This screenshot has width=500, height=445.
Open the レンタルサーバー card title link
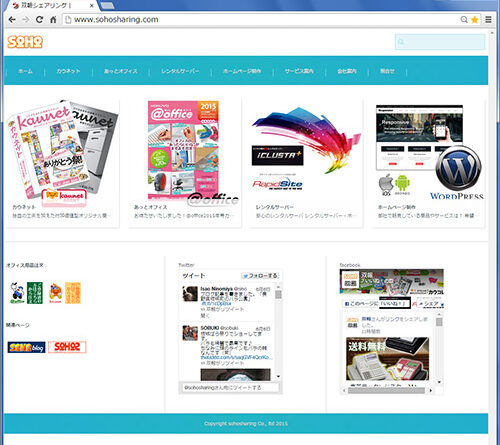coord(275,207)
